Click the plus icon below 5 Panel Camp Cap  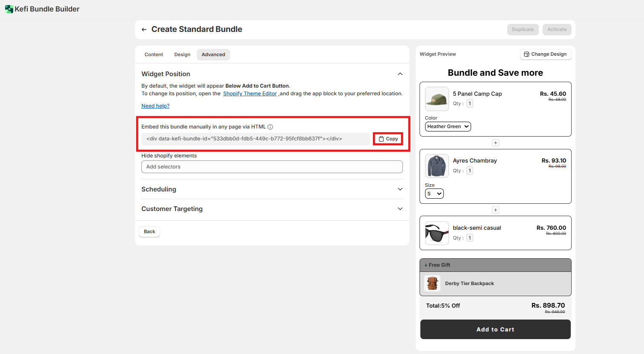(x=495, y=143)
